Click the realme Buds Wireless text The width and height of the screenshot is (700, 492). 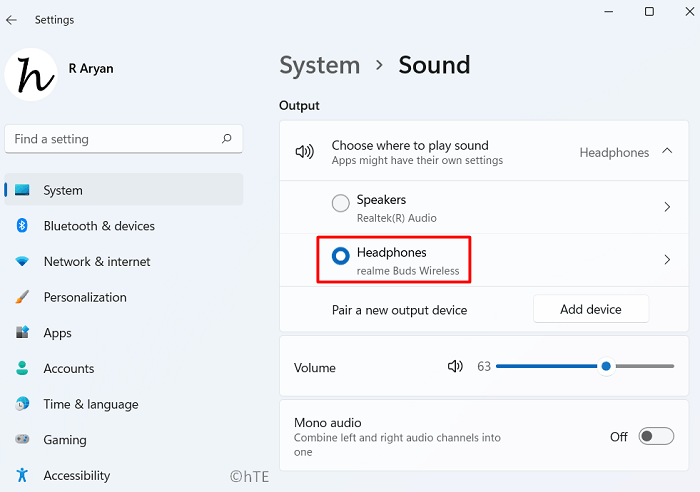tap(408, 271)
